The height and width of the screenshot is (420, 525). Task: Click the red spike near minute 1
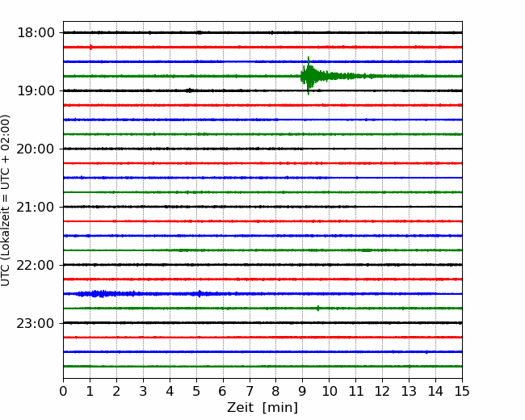[90, 47]
